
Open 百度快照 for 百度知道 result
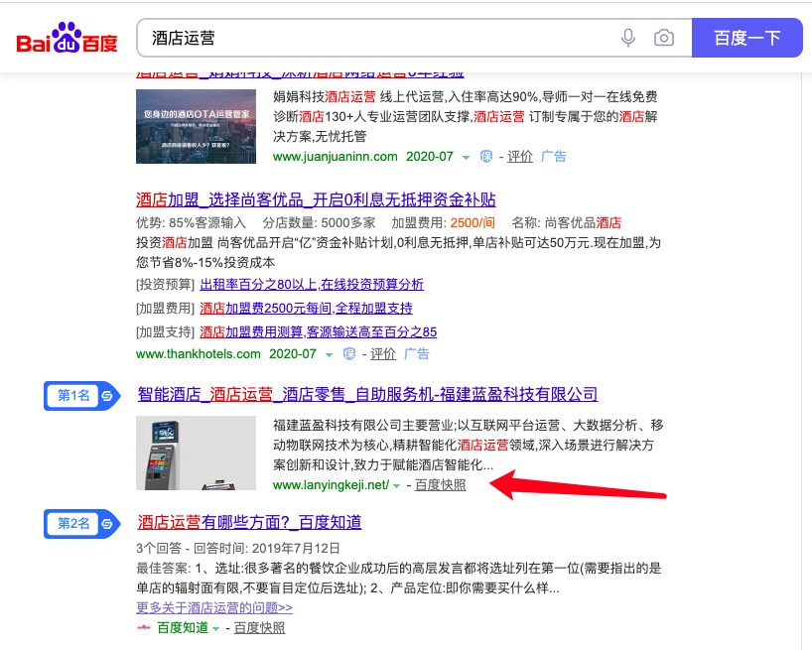point(259,628)
